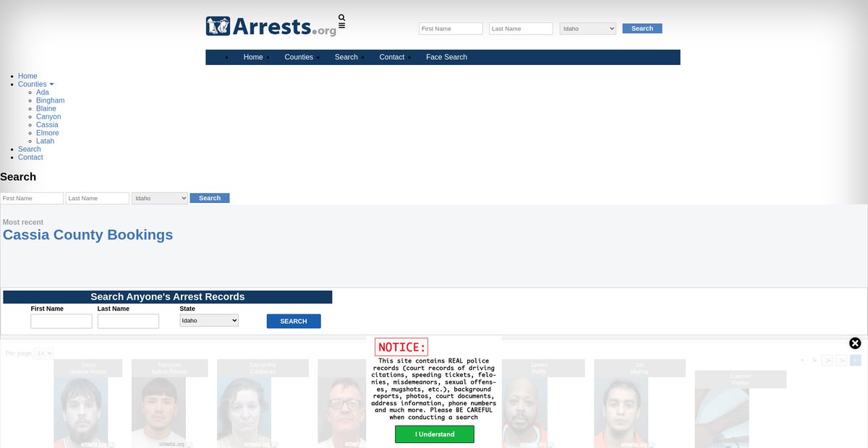Open the Cassia county link
The image size is (868, 448).
47,125
